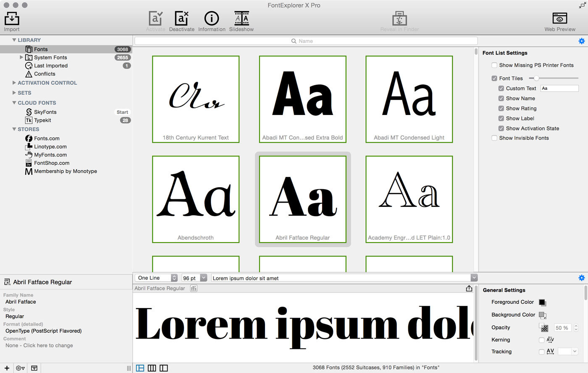Toggle Show Label checkbox
Screen dimensions: 588x373
(501, 119)
